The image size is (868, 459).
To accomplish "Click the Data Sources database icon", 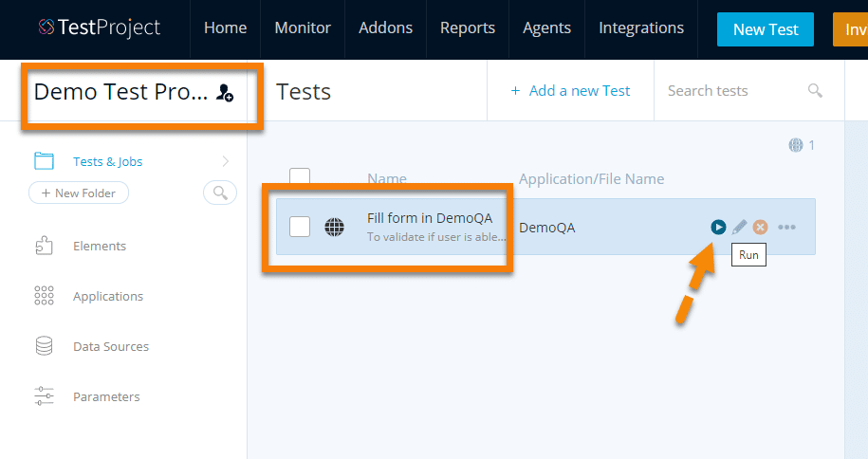I will [44, 346].
